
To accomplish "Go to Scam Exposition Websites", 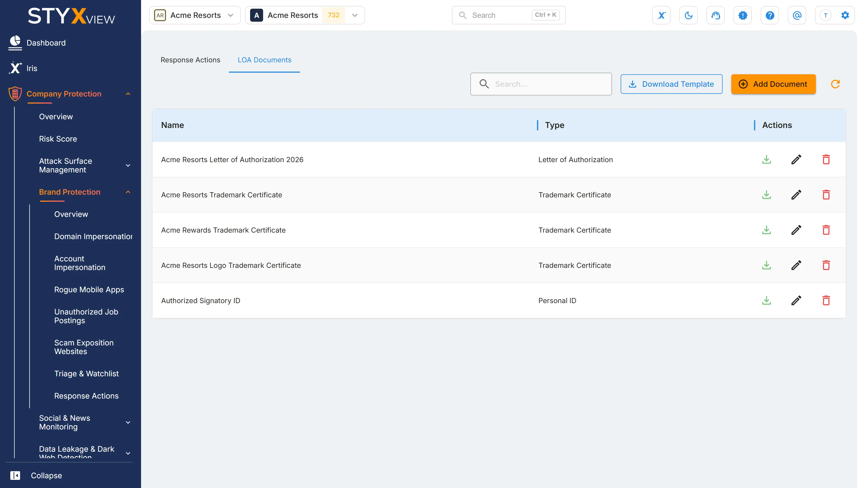I will (84, 347).
